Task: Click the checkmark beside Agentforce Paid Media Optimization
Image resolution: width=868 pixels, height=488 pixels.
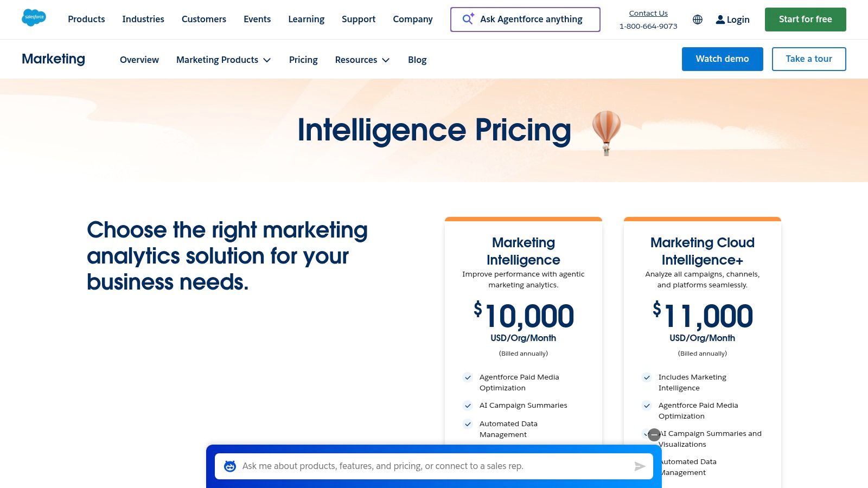Action: click(x=468, y=378)
